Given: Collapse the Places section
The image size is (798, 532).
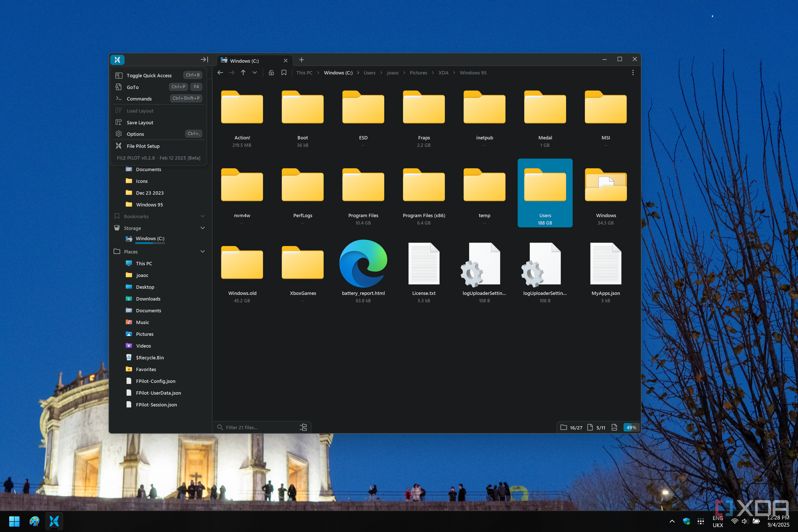Looking at the screenshot, I should tap(203, 251).
